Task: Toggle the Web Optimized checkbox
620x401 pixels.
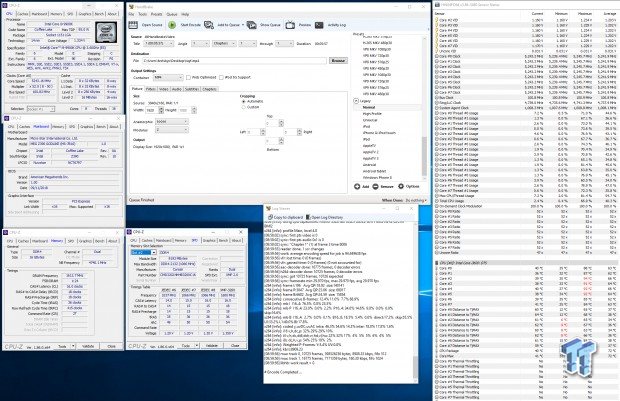Action: (189, 78)
